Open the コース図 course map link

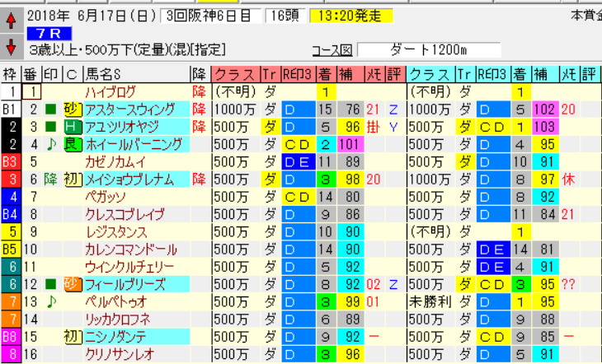point(332,50)
